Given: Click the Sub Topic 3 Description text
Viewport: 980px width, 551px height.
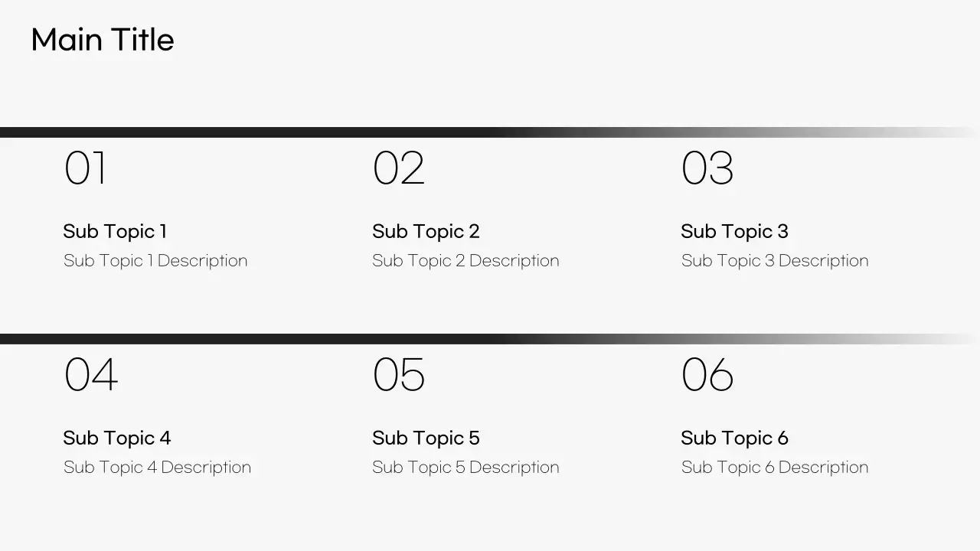Looking at the screenshot, I should [x=775, y=261].
